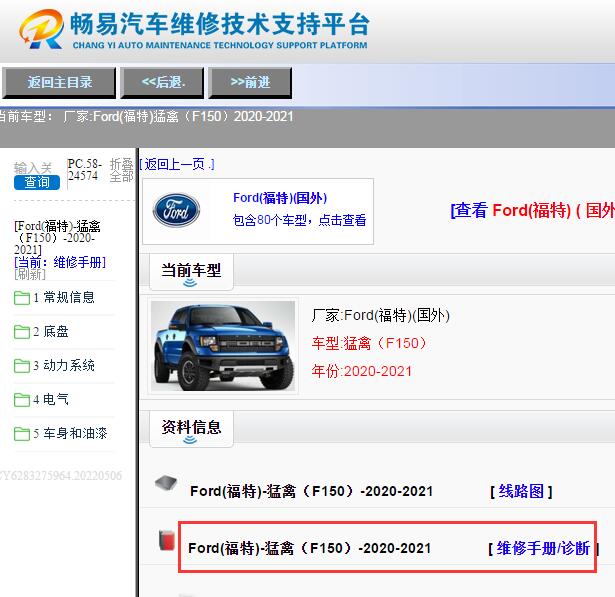
Task: Click folder icon for 4 电气
Action: tap(22, 400)
